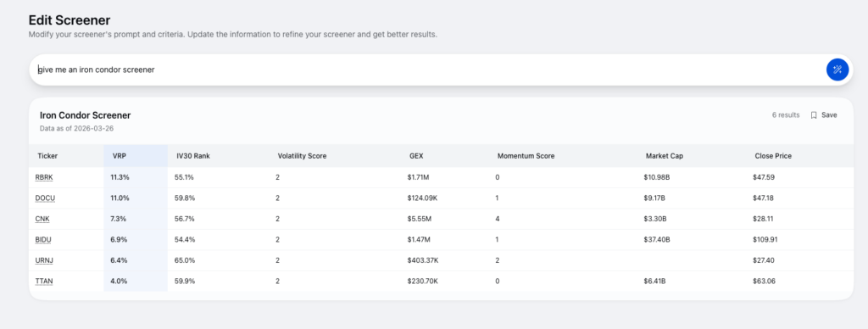Click RBRK's VRP value 11.3%
Viewport: 868px width, 329px height.
coord(119,177)
